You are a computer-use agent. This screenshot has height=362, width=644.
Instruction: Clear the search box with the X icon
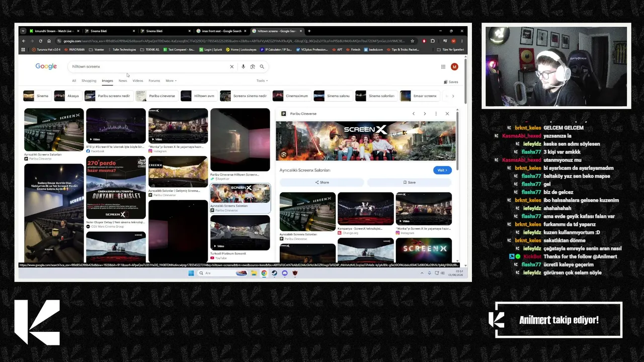(x=232, y=66)
